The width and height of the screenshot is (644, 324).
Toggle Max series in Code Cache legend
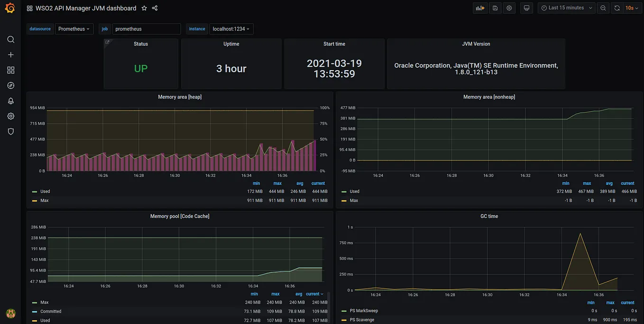click(x=45, y=302)
